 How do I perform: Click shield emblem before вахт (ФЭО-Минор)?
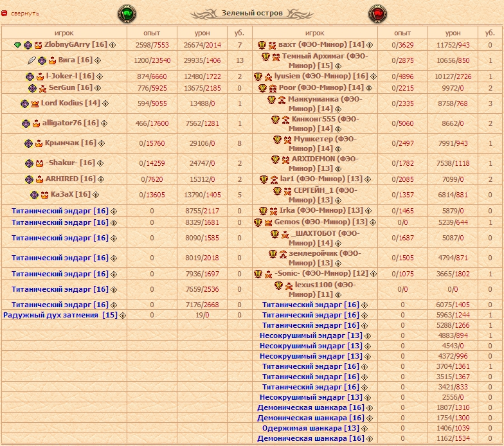262,45
